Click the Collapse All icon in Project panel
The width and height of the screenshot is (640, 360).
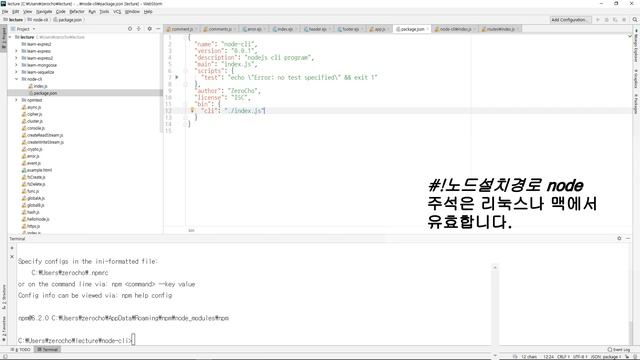[139, 29]
